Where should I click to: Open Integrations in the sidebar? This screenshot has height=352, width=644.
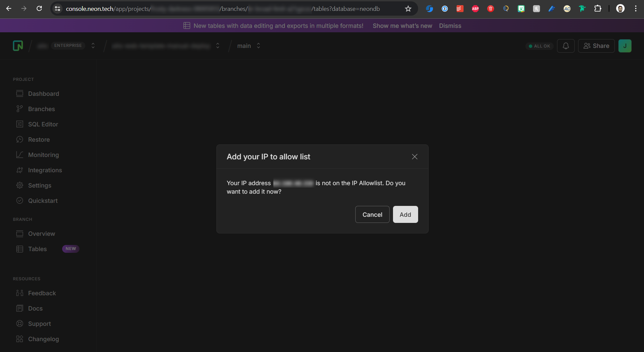(x=45, y=170)
